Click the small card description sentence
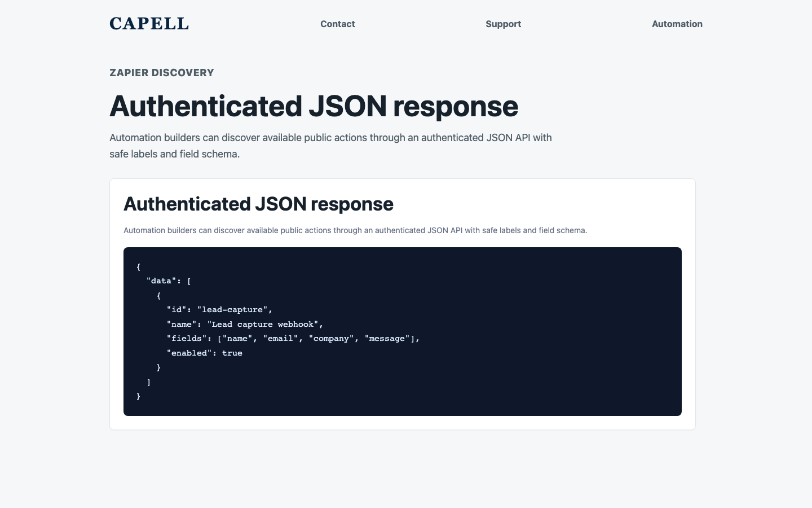Screen dimensions: 812x508 point(355,230)
